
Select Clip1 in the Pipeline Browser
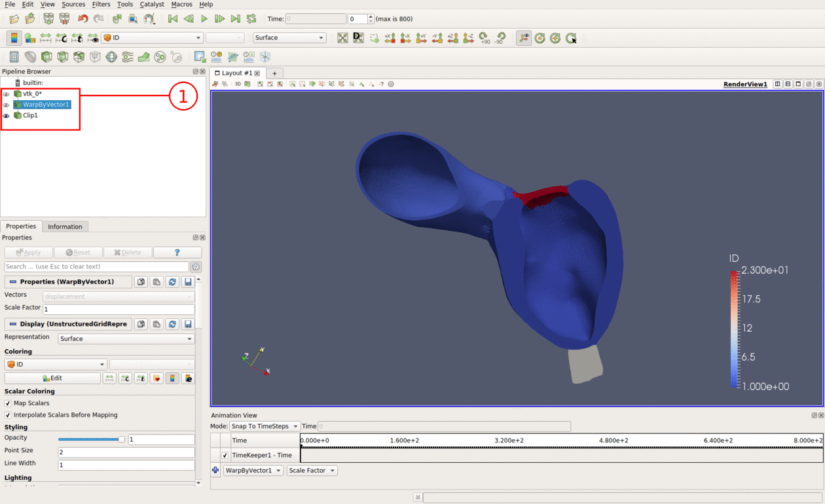[30, 115]
